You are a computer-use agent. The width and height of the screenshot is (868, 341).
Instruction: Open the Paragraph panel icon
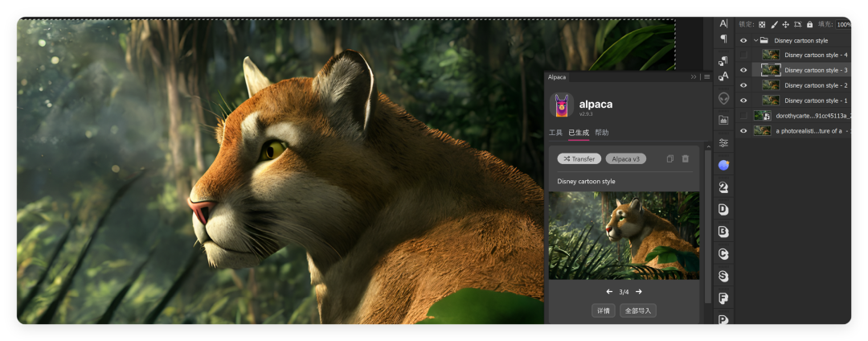[723, 39]
